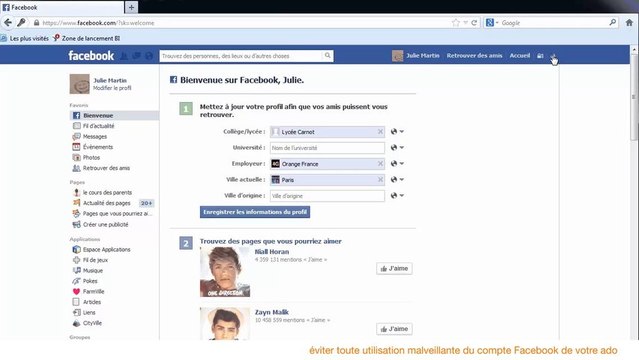Open Niall Horan page link

click(x=272, y=252)
